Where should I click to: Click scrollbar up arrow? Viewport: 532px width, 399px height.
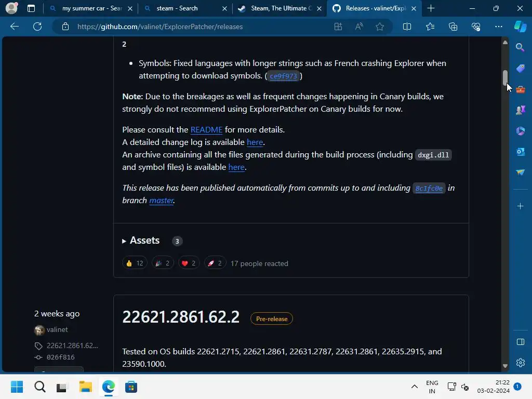tap(505, 43)
